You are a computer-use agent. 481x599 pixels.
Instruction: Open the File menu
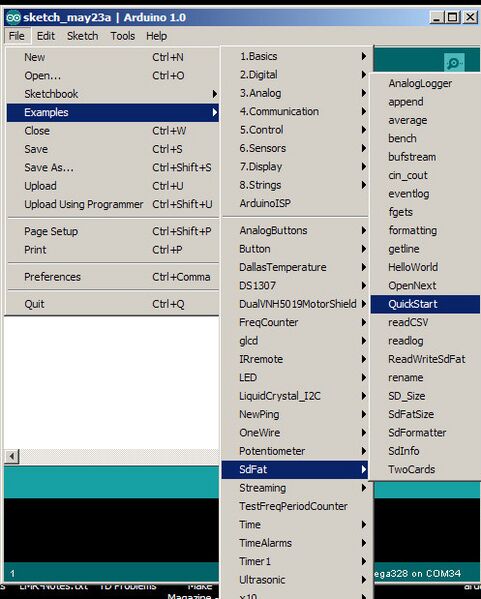coord(17,36)
